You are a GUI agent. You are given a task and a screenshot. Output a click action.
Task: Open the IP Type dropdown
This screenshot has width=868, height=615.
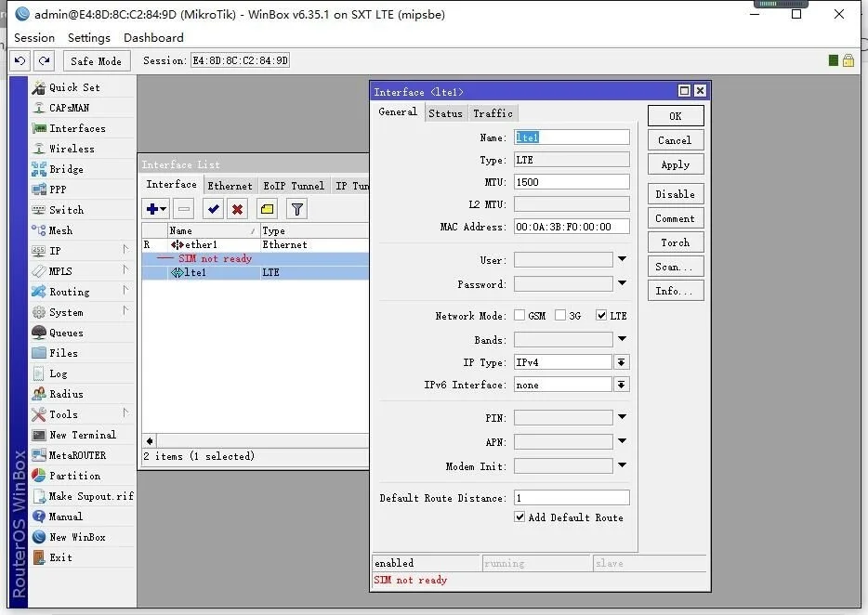click(622, 362)
